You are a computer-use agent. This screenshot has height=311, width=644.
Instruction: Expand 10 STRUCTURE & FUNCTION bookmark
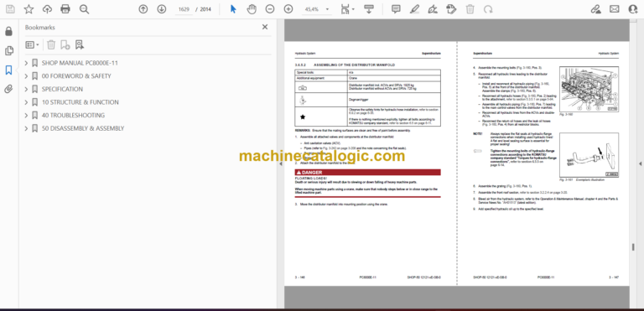pos(26,102)
